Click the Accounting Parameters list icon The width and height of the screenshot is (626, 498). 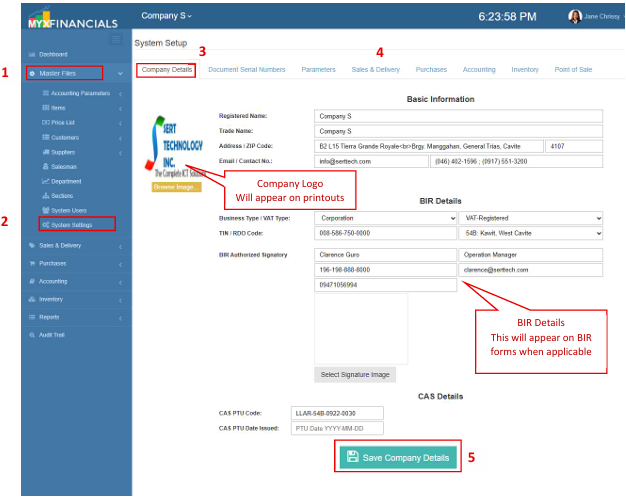[46, 93]
